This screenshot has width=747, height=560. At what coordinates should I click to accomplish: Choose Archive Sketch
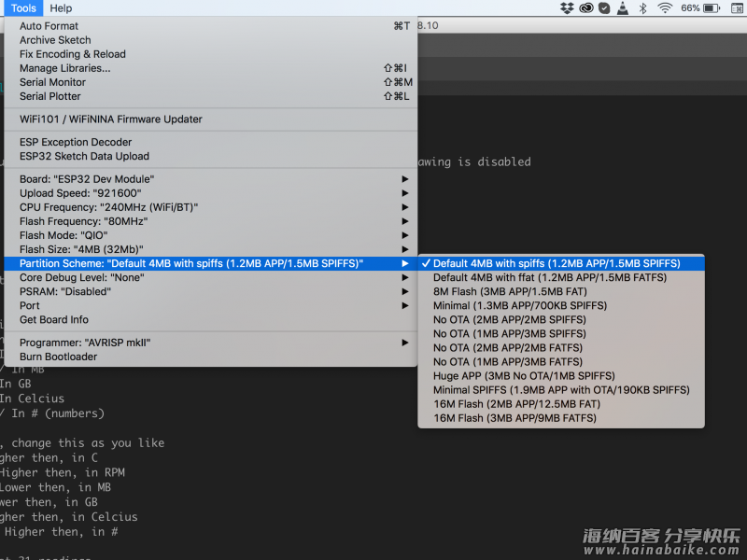(211, 40)
